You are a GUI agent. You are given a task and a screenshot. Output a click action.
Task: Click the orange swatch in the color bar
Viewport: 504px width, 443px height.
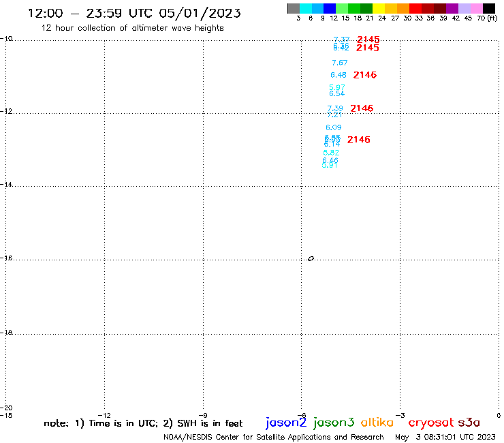point(403,8)
